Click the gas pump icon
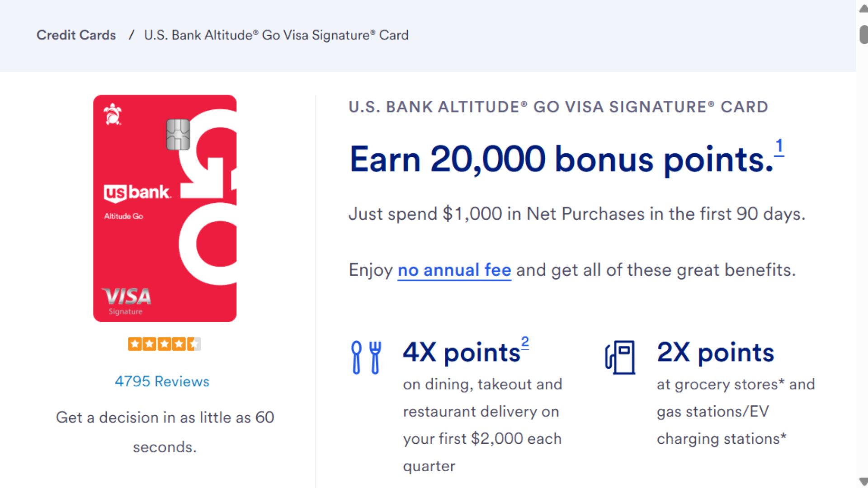The image size is (868, 488). pos(620,357)
